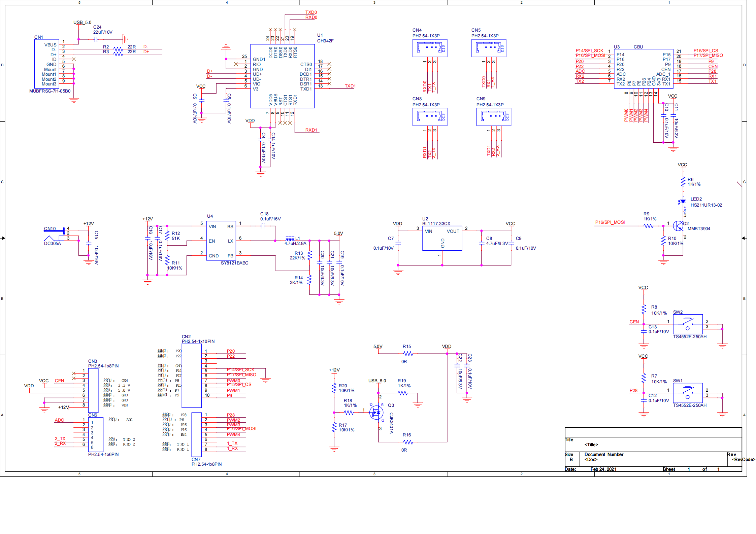The image size is (756, 534).
Task: Click the <Doc> document number field
Action: [x=591, y=460]
